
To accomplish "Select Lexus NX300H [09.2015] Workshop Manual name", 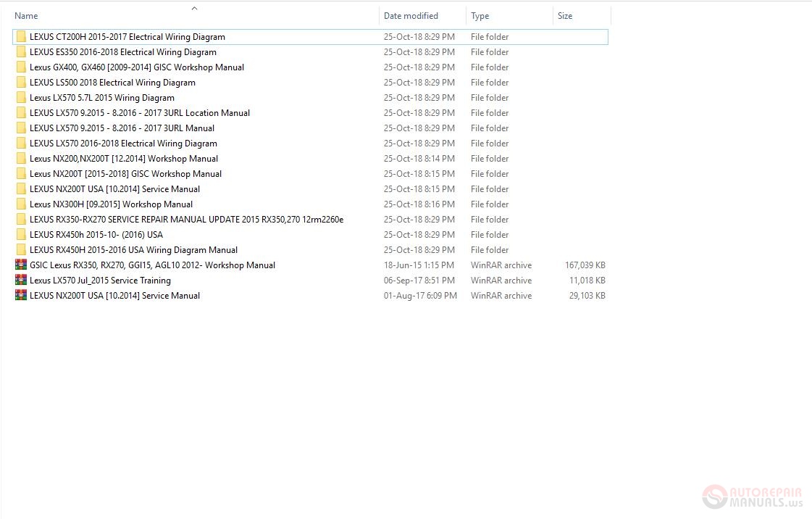I will click(x=111, y=204).
